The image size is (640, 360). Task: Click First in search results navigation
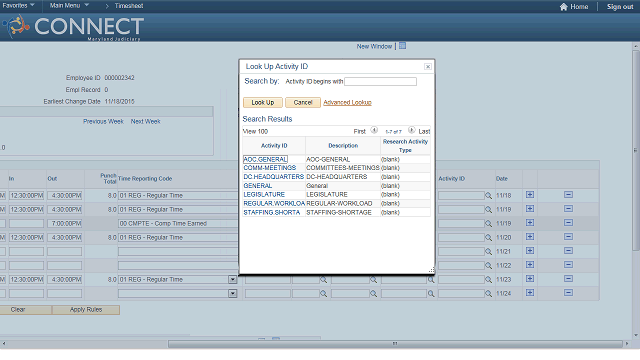tap(359, 131)
